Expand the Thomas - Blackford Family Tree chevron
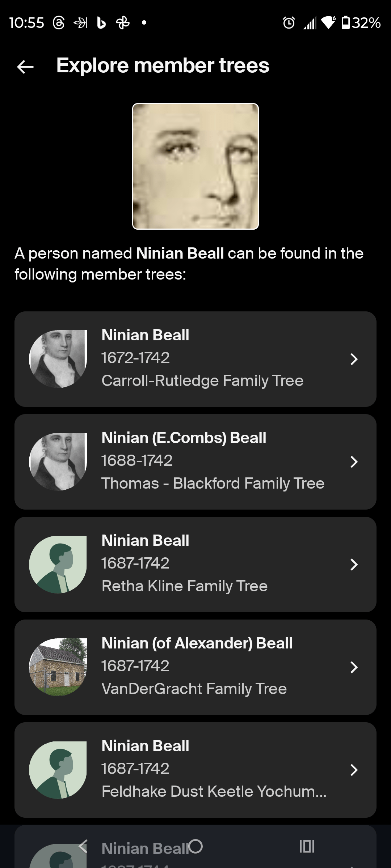The width and height of the screenshot is (391, 868). [x=354, y=462]
